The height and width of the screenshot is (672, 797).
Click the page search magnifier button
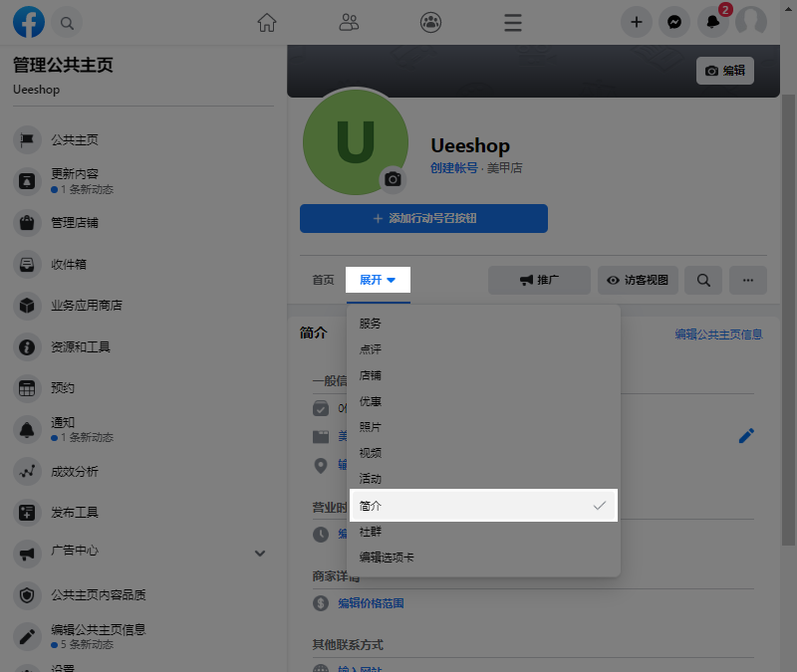click(703, 280)
